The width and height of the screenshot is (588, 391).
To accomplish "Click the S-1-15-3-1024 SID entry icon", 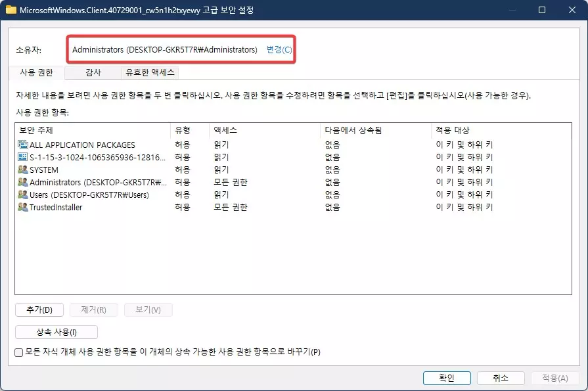I will 23,157.
